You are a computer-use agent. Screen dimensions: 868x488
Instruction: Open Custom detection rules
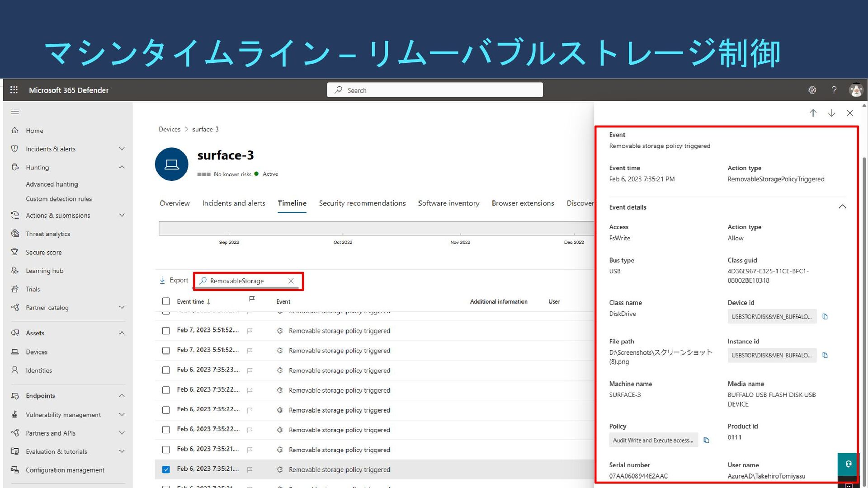(x=59, y=199)
